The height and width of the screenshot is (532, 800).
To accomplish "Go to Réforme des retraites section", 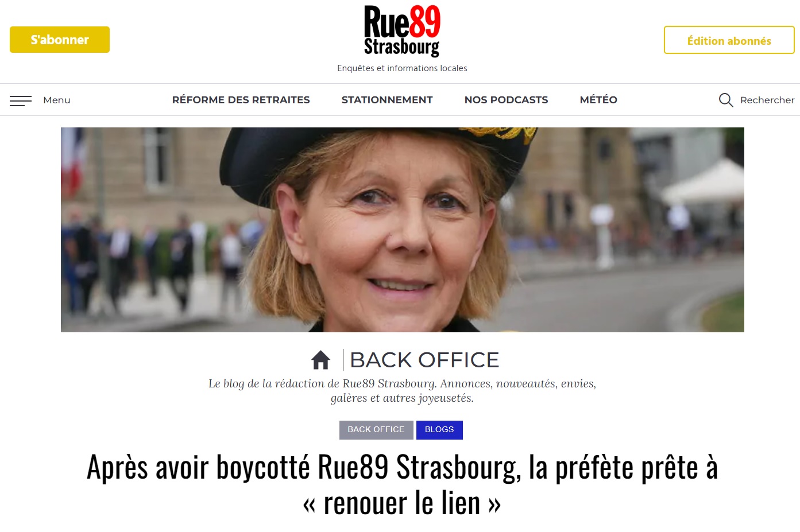I will pos(241,100).
